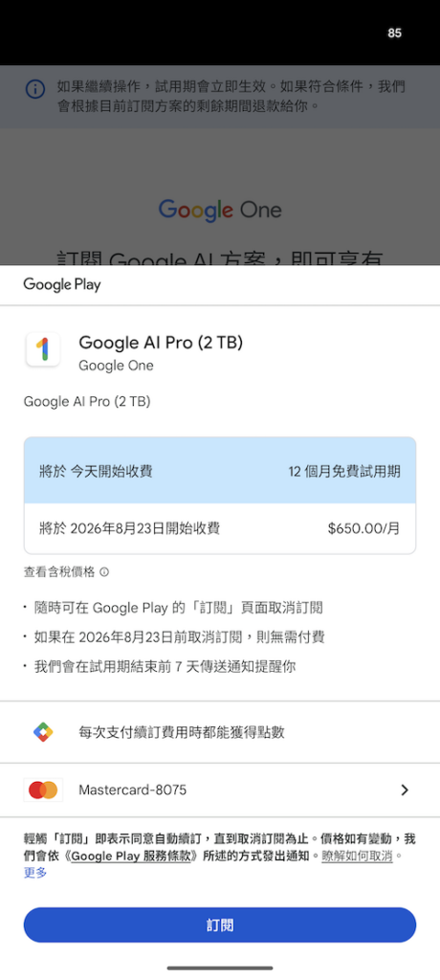Screen dimensions: 440x980
Task: Click the 瞭解如何取消 link
Action: [357, 856]
